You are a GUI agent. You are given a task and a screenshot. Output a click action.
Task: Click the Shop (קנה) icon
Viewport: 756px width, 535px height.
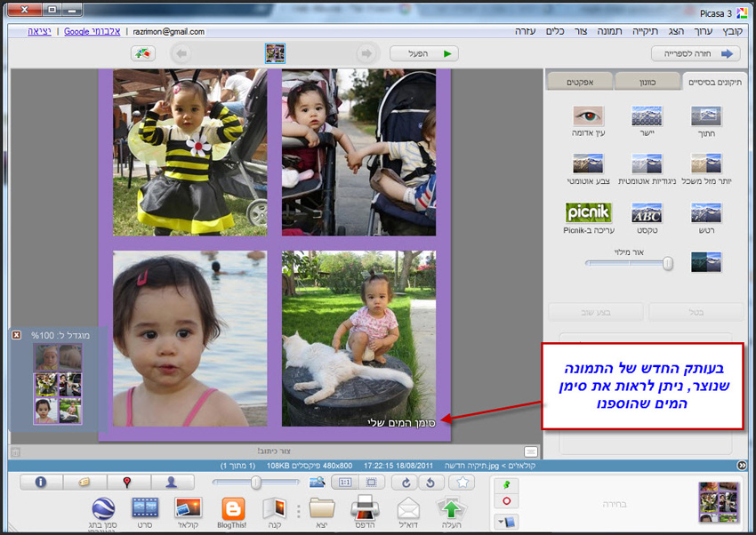coord(274,509)
